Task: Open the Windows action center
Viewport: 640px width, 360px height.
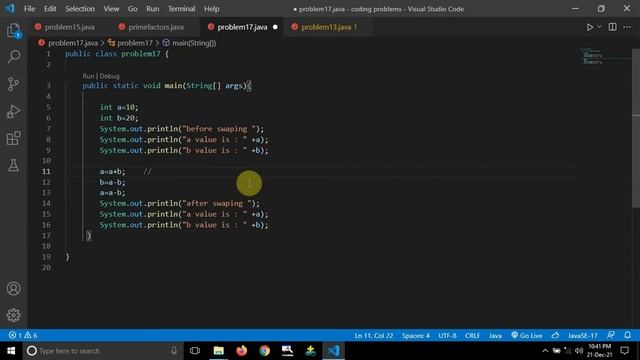Action: pyautogui.click(x=624, y=351)
